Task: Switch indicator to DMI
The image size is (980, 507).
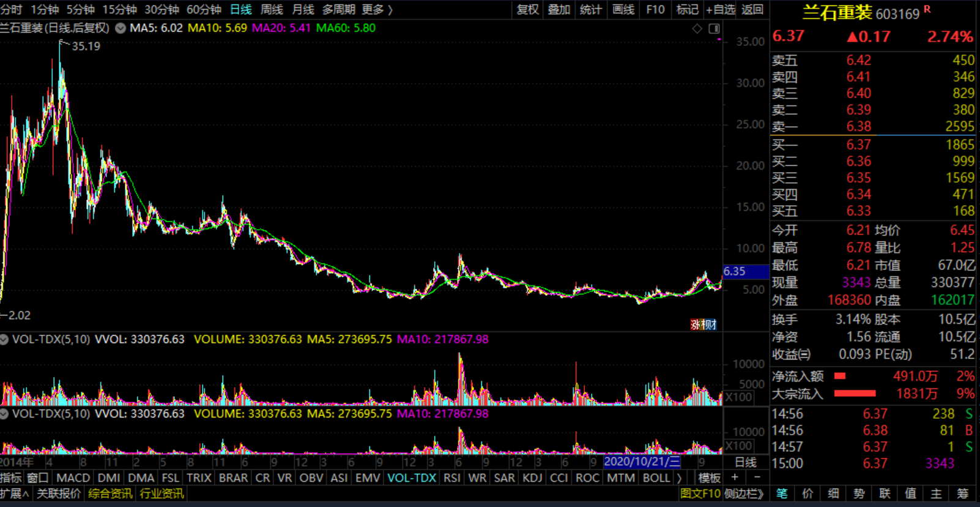Action: click(x=109, y=478)
